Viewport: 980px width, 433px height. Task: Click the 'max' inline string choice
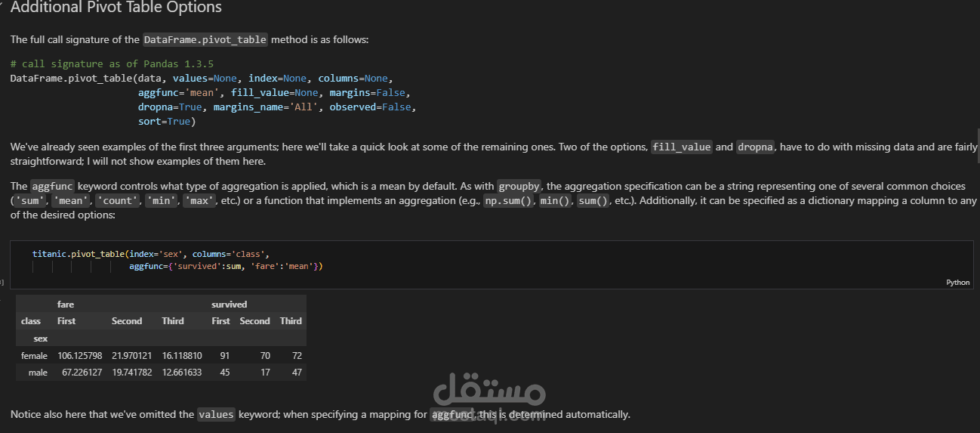[x=199, y=201]
